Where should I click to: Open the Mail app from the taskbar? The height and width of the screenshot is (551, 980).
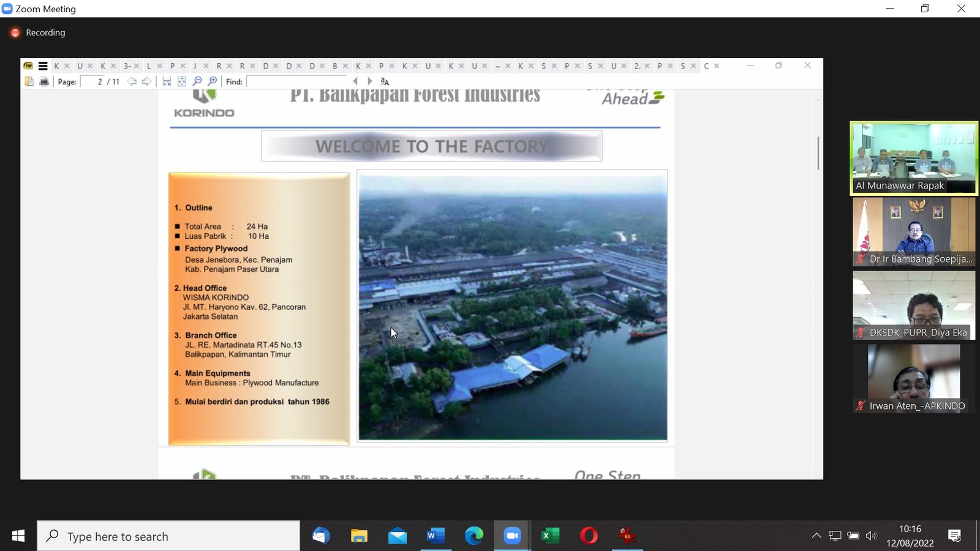coord(398,536)
